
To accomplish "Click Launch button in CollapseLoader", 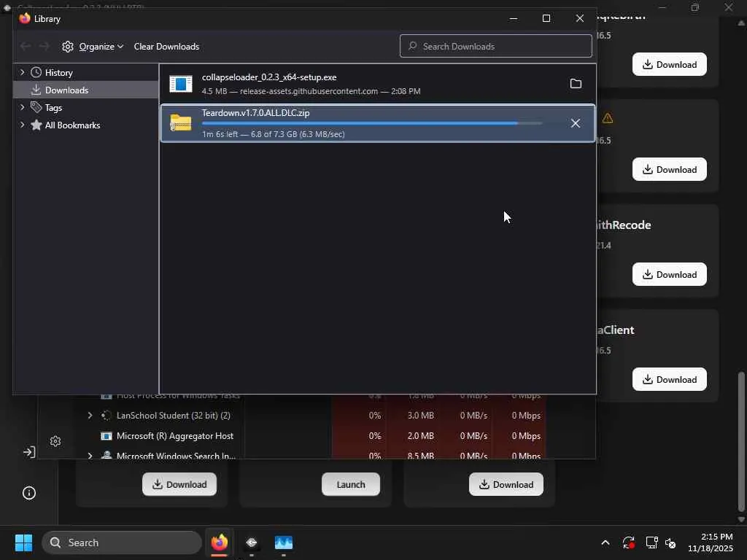I will pos(351,484).
